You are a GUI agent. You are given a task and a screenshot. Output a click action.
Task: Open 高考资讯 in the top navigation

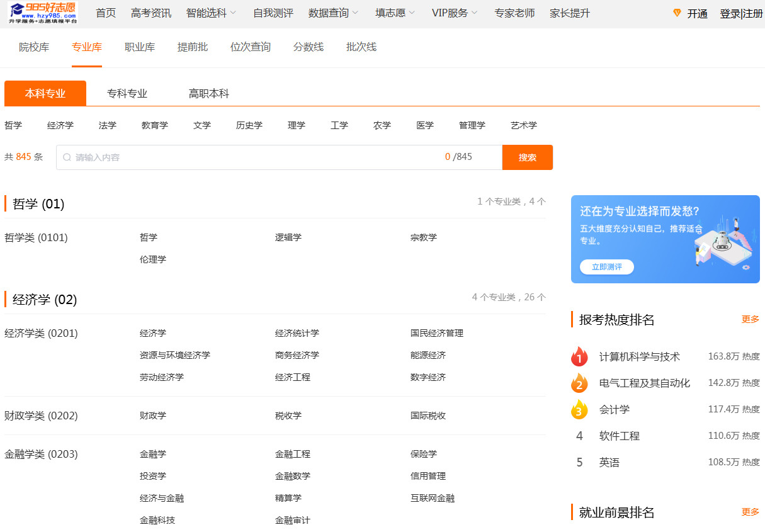pos(151,13)
